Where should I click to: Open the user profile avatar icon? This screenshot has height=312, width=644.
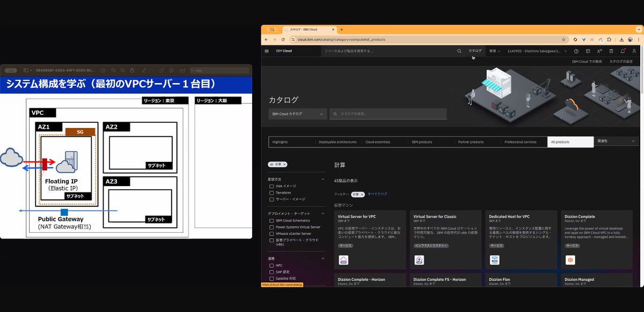coord(634,51)
